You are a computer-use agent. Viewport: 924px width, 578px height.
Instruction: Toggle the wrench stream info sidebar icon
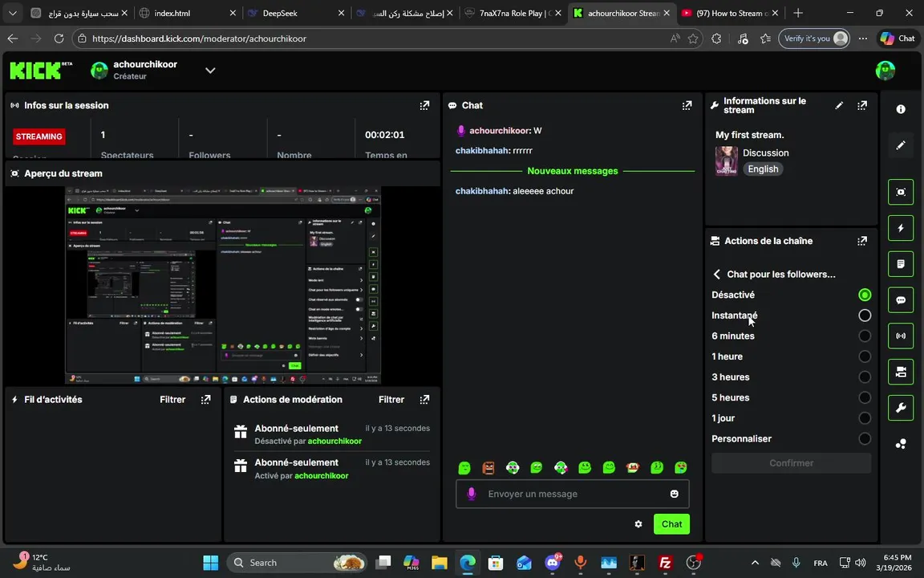pyautogui.click(x=901, y=408)
